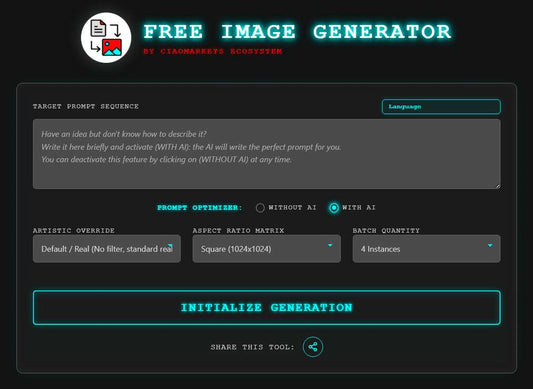The image size is (533, 389).
Task: Click the Batch Quantity label
Action: click(x=386, y=231)
